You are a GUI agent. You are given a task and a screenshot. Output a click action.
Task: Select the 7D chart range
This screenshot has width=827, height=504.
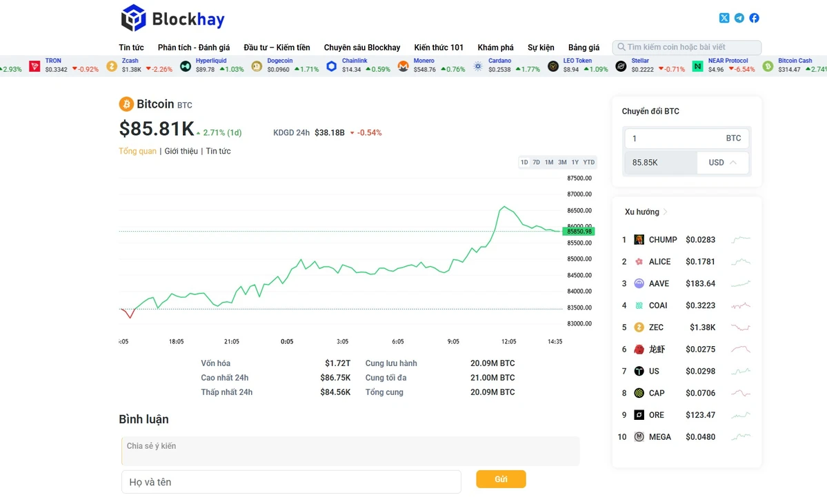pyautogui.click(x=537, y=163)
